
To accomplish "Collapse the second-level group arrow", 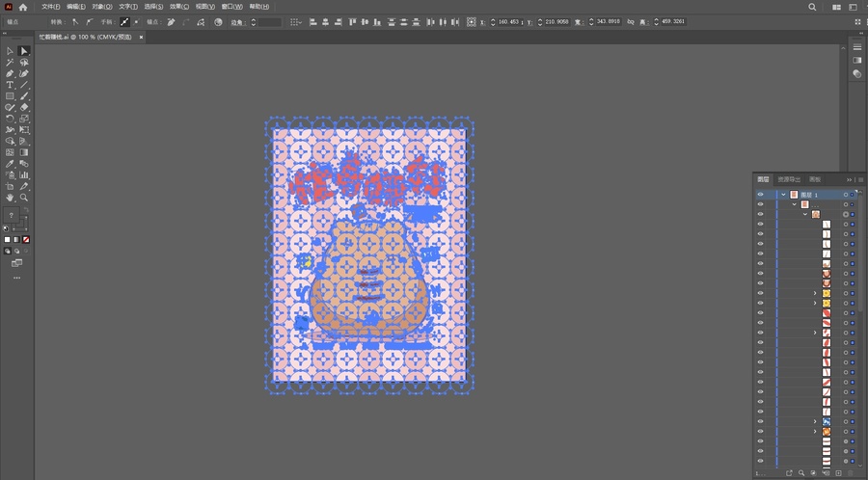I will click(x=795, y=204).
